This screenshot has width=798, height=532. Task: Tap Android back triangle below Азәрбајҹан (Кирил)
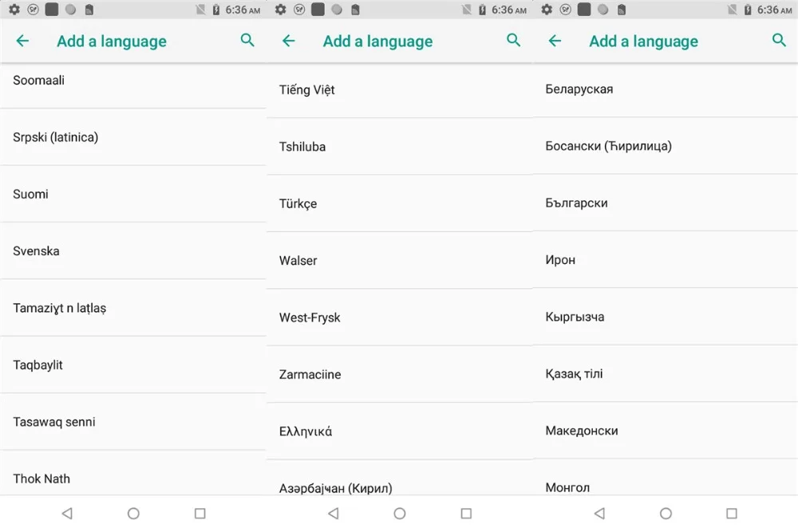coord(334,513)
